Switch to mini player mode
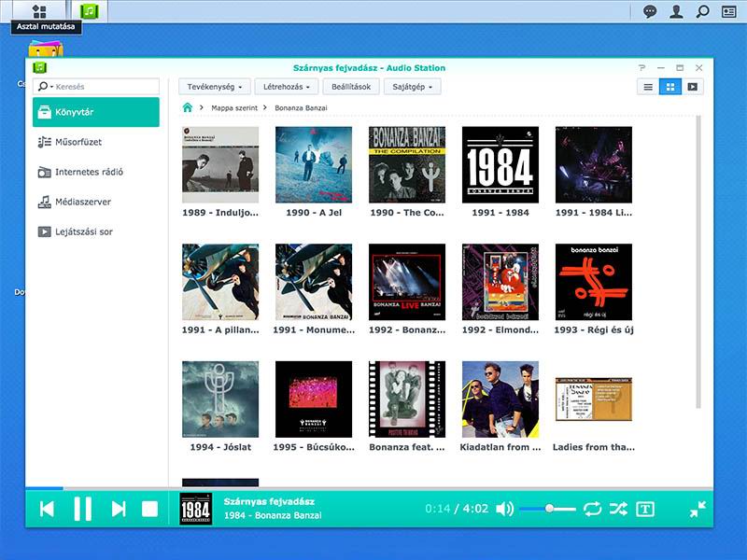747x560 pixels. click(x=698, y=509)
